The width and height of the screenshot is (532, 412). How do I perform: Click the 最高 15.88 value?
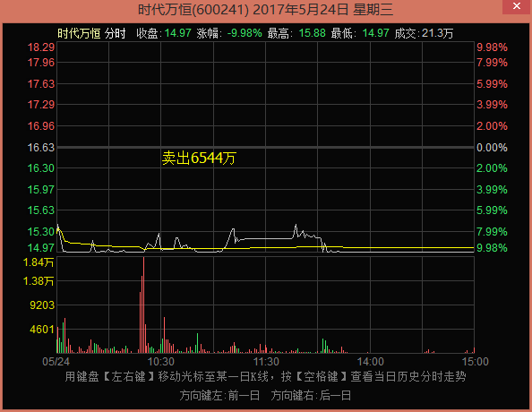313,33
